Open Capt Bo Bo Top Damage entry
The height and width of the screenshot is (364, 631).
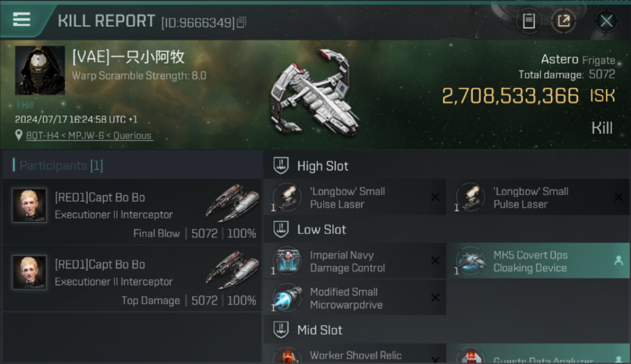click(132, 278)
